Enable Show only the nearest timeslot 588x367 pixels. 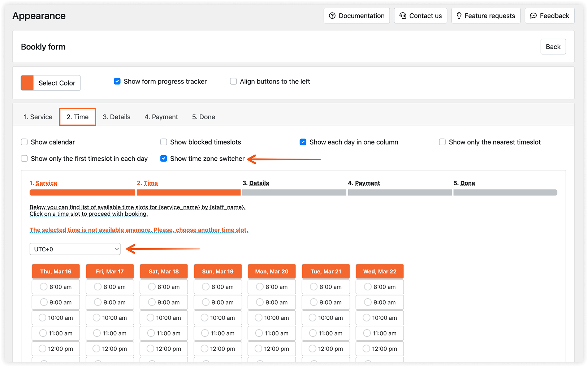[442, 142]
